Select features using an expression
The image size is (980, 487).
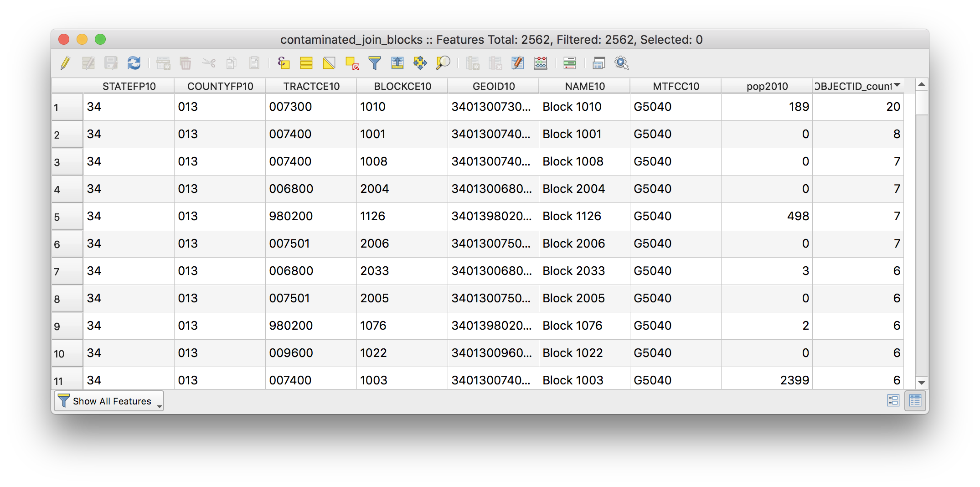[x=284, y=63]
